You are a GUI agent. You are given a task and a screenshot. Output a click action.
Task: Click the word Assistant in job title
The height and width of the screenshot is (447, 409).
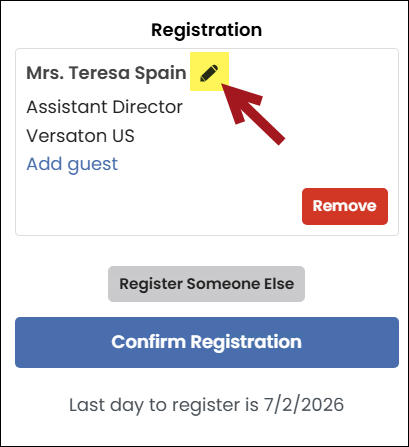[67, 107]
